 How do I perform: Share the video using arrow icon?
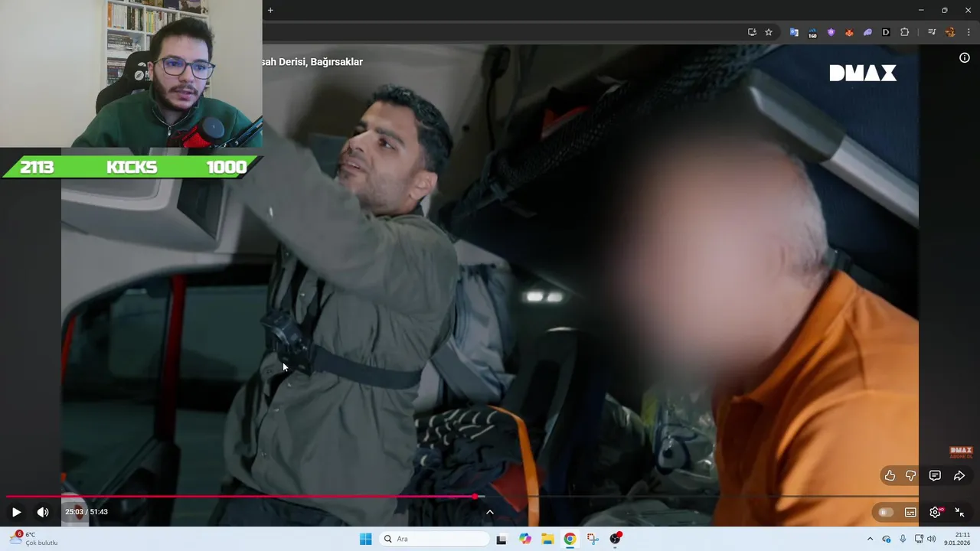(x=959, y=476)
